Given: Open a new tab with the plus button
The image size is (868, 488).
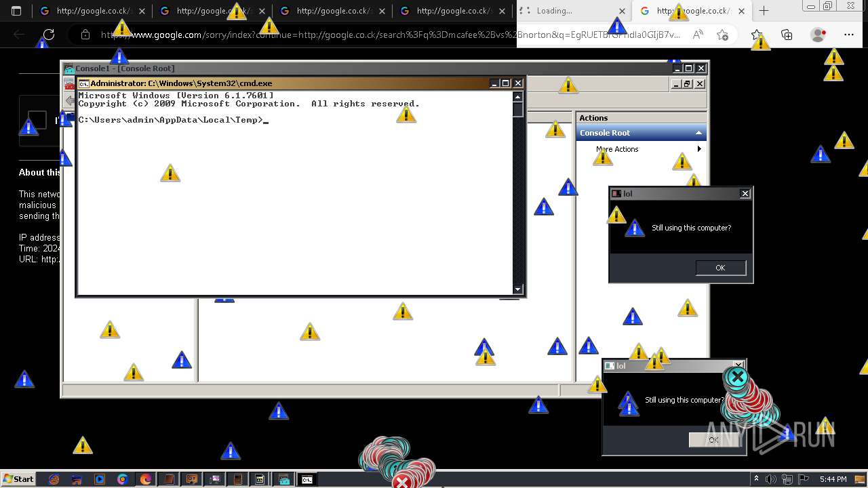Looking at the screenshot, I should [764, 11].
